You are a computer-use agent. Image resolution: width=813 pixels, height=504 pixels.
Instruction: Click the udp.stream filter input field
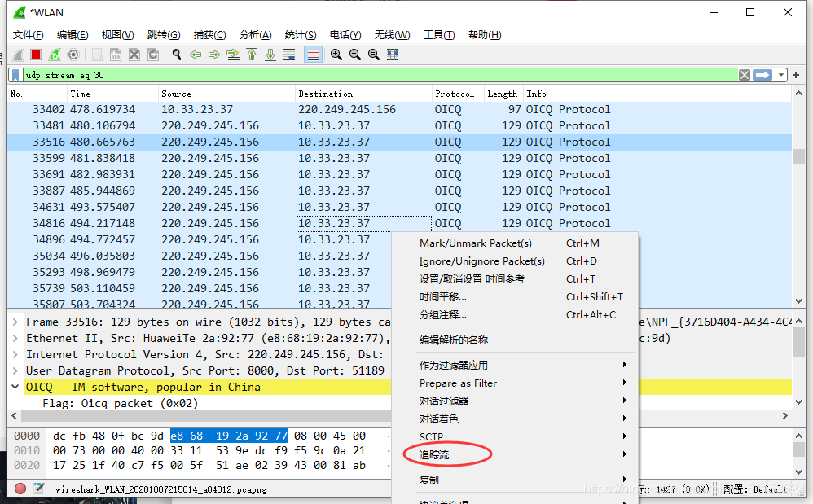(x=367, y=75)
